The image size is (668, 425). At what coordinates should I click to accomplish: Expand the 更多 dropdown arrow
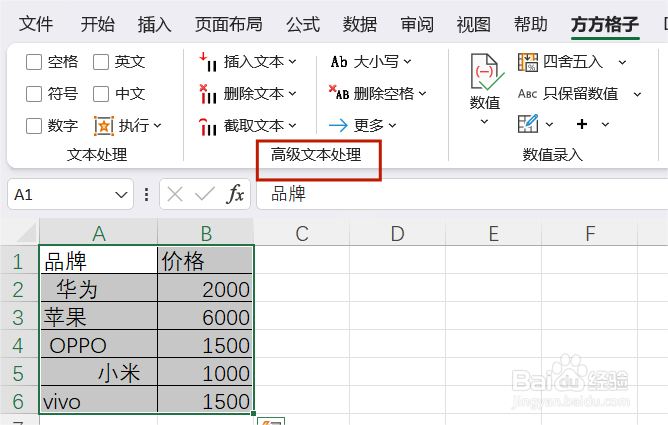coord(392,126)
